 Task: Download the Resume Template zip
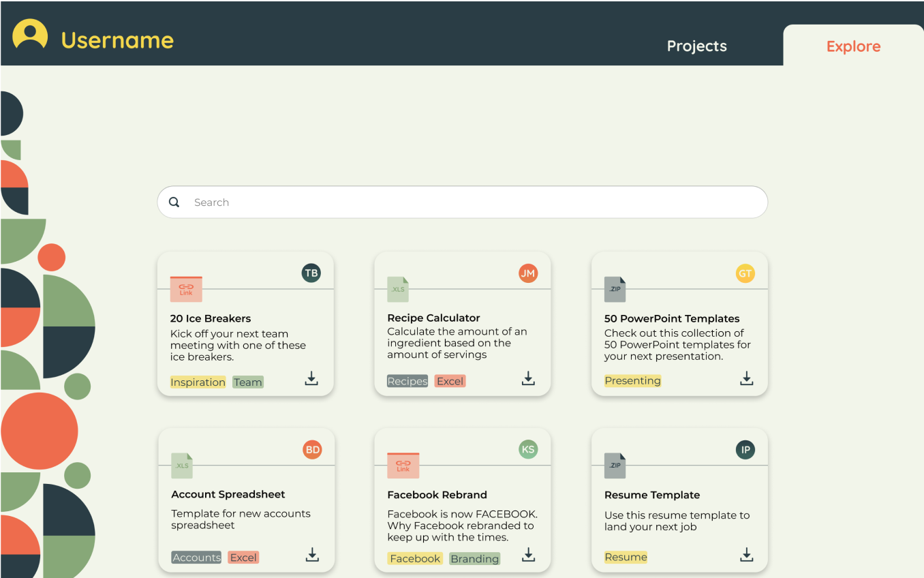[x=747, y=555]
